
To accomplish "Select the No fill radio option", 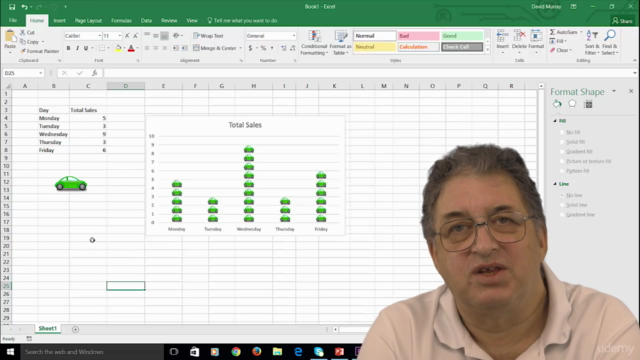I will [562, 132].
